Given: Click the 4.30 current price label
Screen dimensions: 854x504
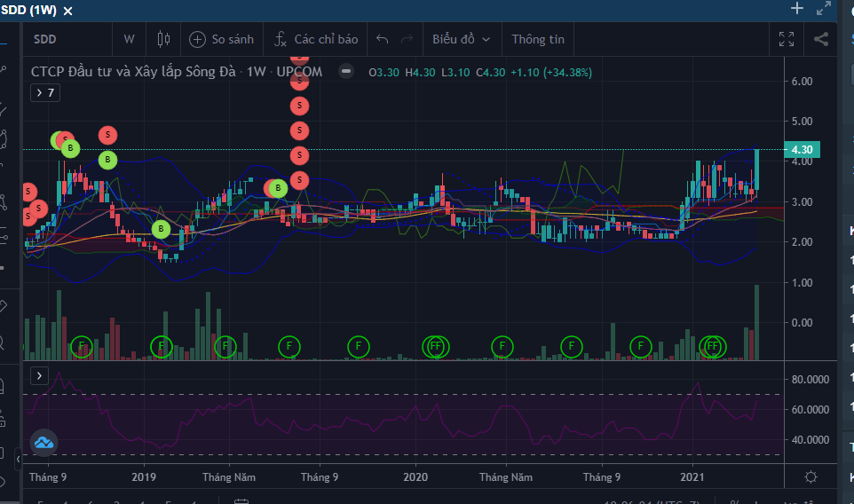Looking at the screenshot, I should (x=802, y=150).
